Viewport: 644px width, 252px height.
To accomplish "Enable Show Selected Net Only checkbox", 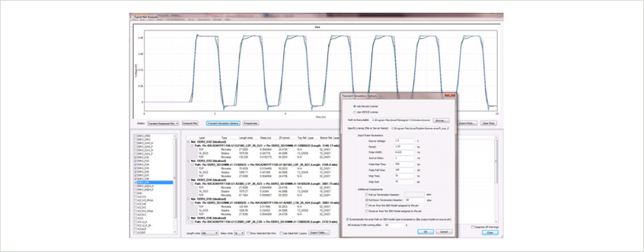I will [x=248, y=233].
